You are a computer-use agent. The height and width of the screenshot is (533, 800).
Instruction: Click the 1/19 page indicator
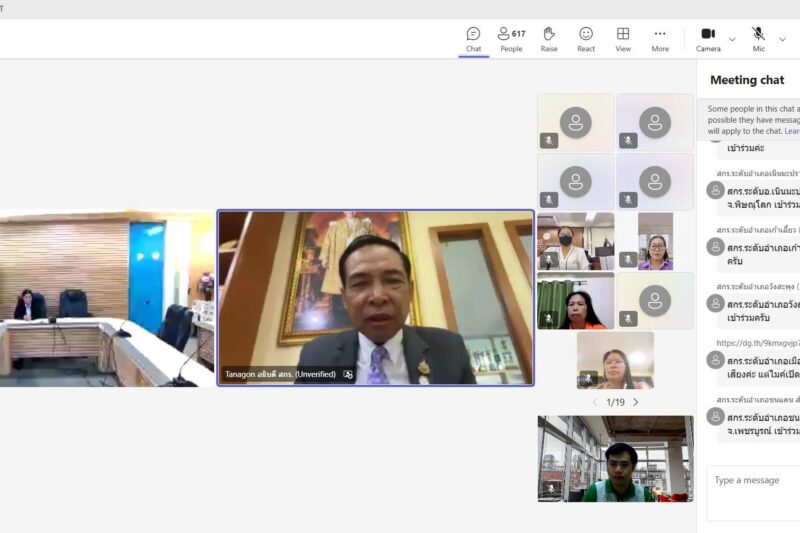[x=615, y=402]
